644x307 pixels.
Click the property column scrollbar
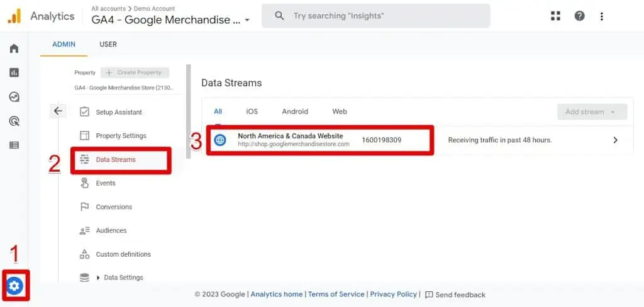click(189, 111)
